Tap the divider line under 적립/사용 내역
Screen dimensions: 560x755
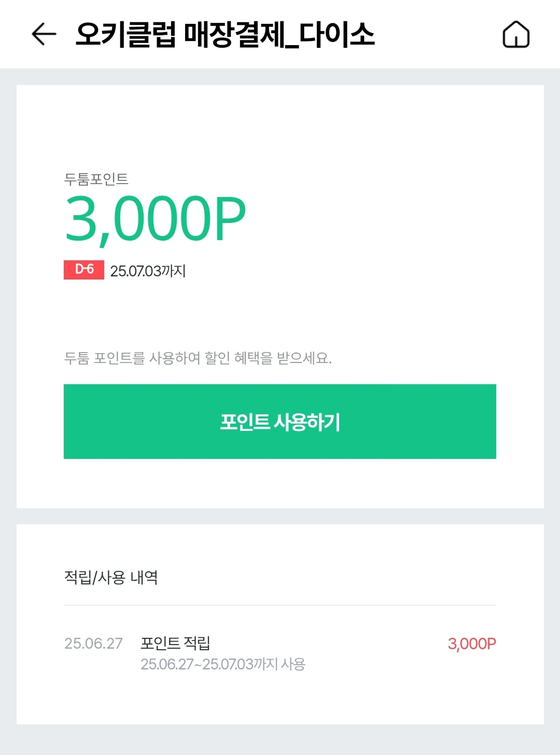(280, 605)
